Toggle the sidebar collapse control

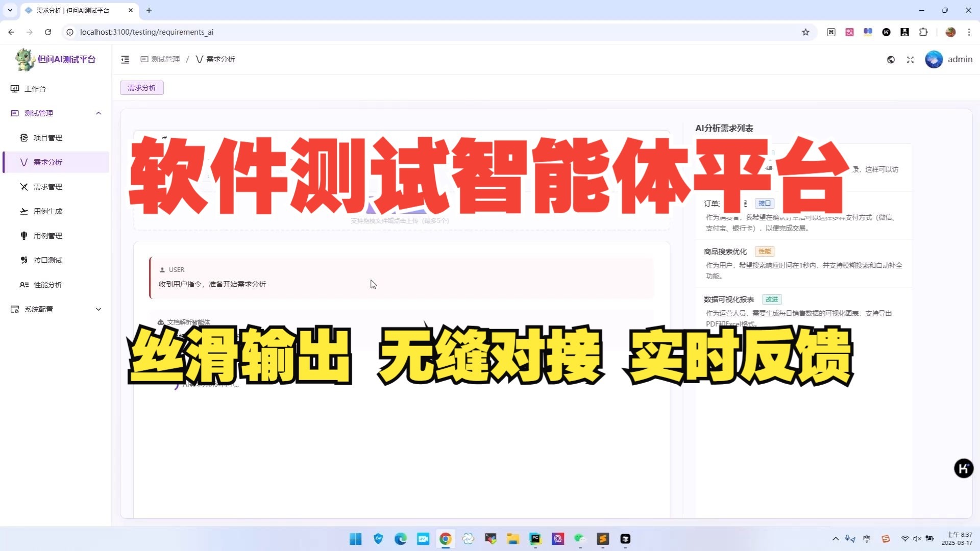[125, 59]
